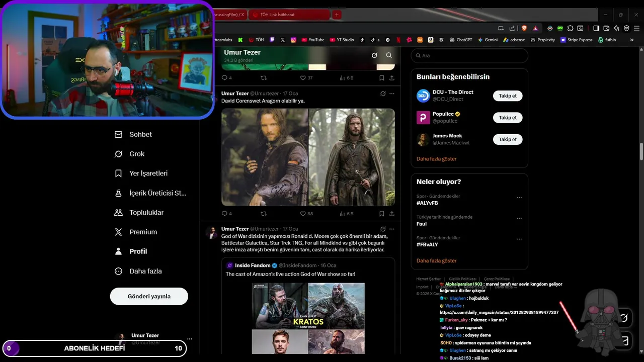Go to Topluluklar communities

point(139,212)
